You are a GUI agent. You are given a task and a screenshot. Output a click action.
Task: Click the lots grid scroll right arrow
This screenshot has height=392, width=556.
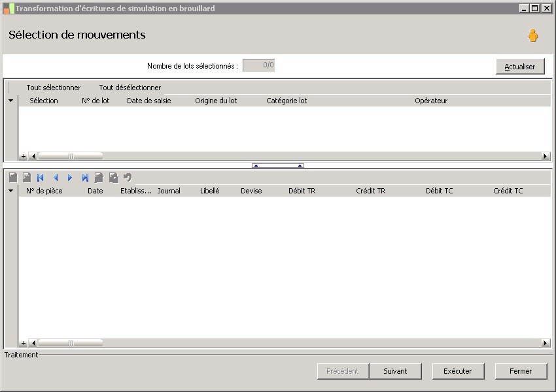(x=546, y=156)
